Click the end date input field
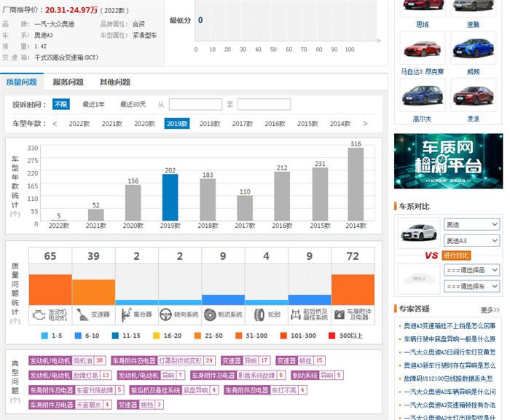Image resolution: width=510 pixels, height=420 pixels. point(264,105)
